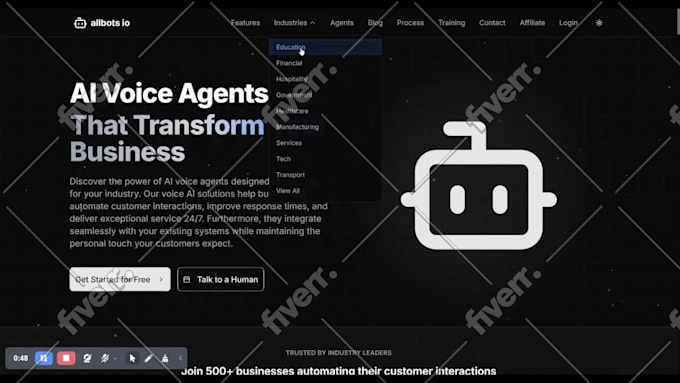Viewport: 680px width, 383px height.
Task: Select Hospitality in Industries menu
Action: (x=325, y=79)
